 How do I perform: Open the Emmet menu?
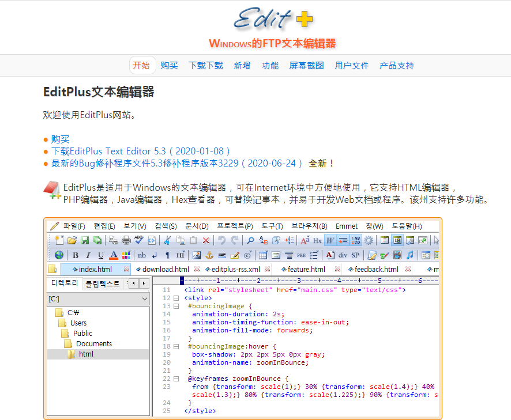tap(347, 226)
